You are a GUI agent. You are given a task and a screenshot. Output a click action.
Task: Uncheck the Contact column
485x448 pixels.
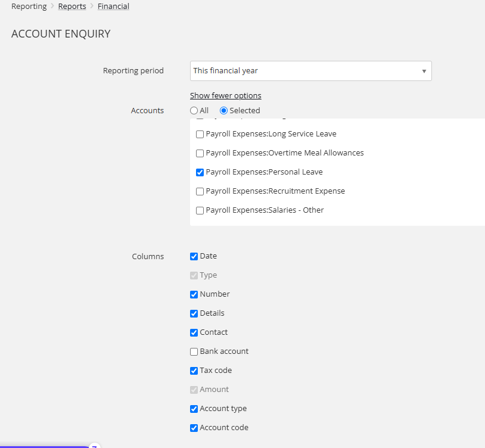point(194,332)
